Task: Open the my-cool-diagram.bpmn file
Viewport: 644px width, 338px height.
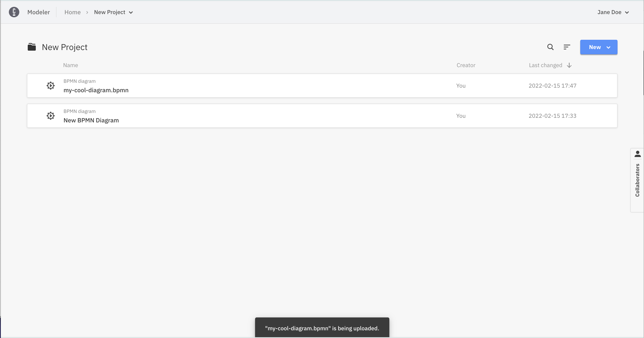Action: 96,90
